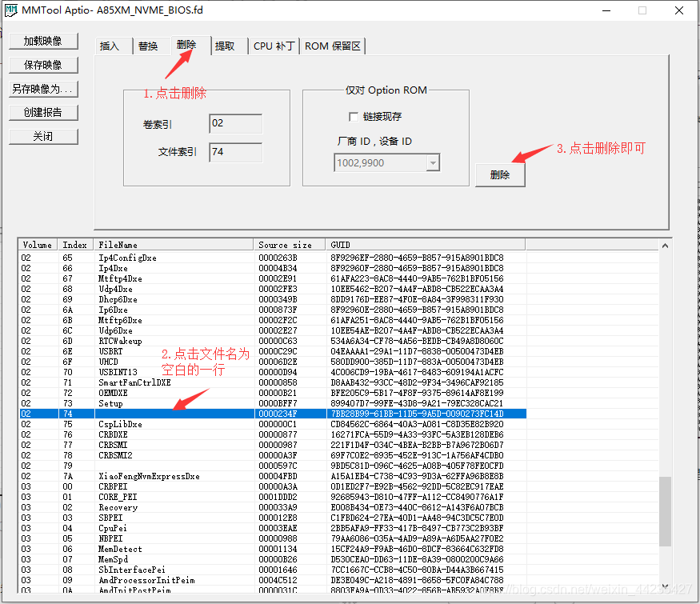Select the UHCD row
700x604 pixels.
tap(273, 362)
